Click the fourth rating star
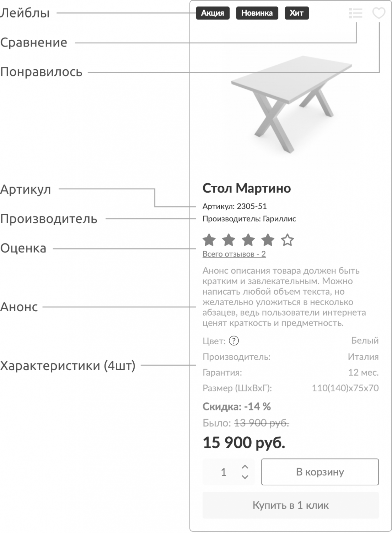 [268, 240]
